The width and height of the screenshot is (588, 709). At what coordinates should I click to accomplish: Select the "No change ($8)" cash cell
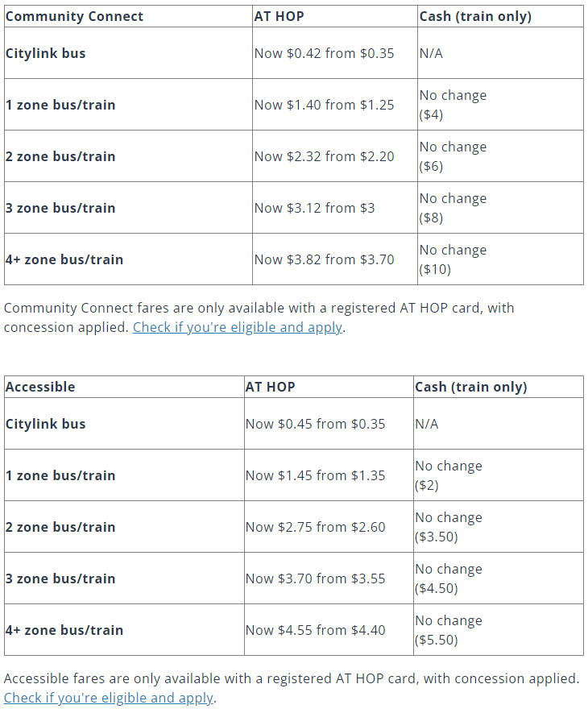point(453,208)
